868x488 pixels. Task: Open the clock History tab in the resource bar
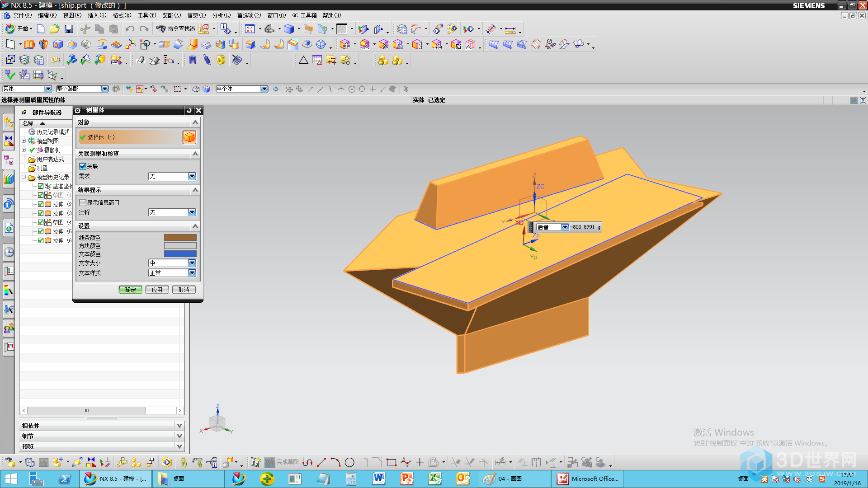9,252
